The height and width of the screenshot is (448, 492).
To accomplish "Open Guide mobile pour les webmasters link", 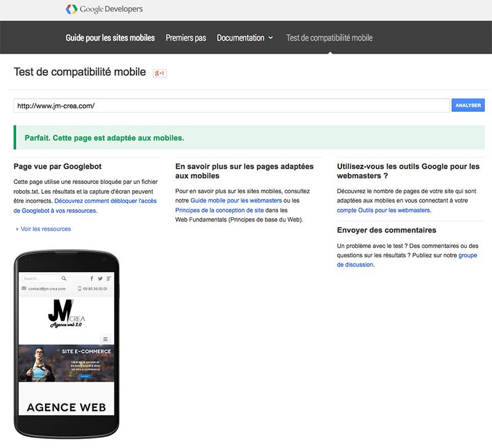I will click(236, 200).
